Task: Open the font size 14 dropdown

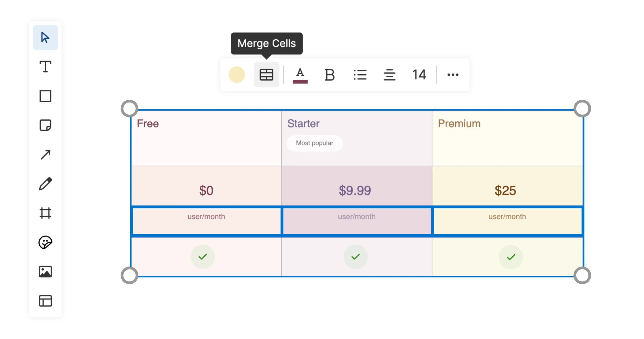Action: pyautogui.click(x=419, y=75)
